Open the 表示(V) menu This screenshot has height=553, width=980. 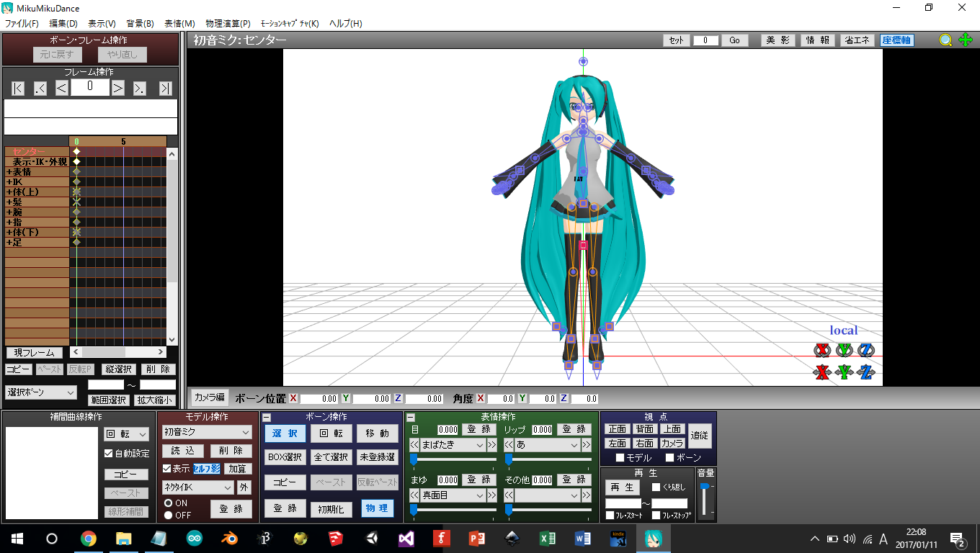(102, 24)
